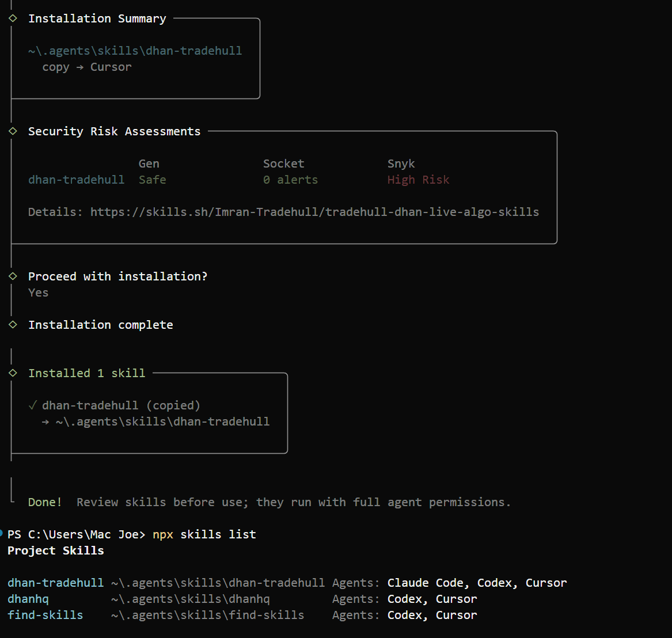Click the checkmark before dhan-tradehull (copied)

[x=33, y=405]
